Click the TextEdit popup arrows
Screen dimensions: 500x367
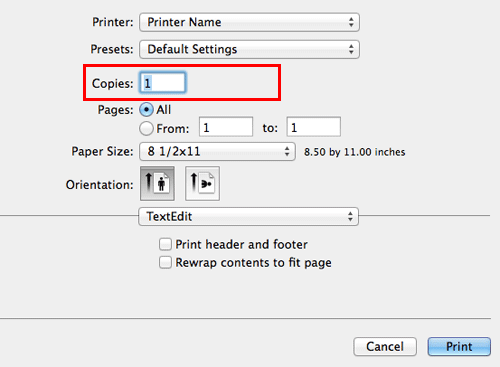pyautogui.click(x=350, y=216)
